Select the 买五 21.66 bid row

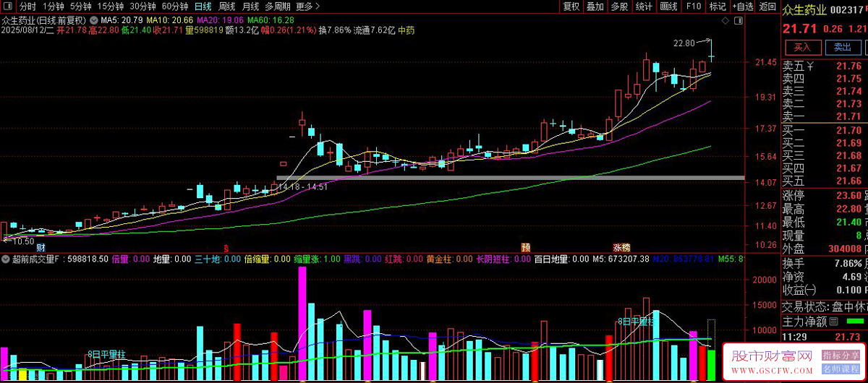825,181
